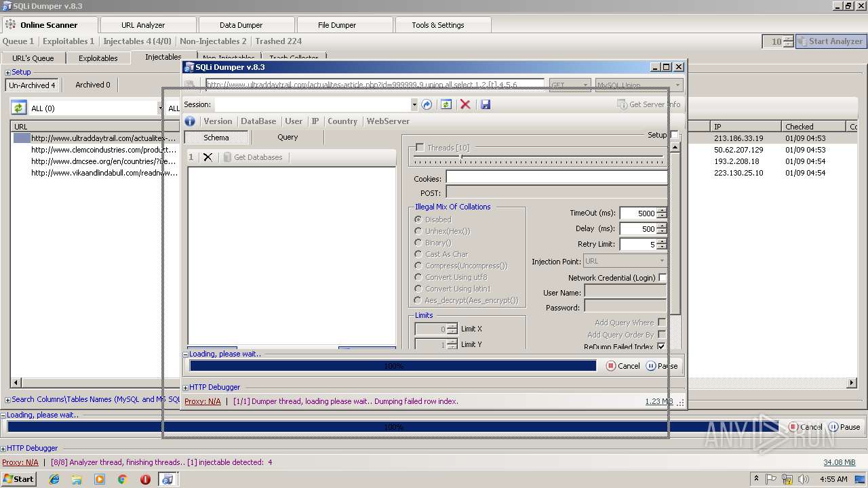Viewport: 868px width, 488px height.
Task: Open the Session combo box dropdown
Action: 414,105
